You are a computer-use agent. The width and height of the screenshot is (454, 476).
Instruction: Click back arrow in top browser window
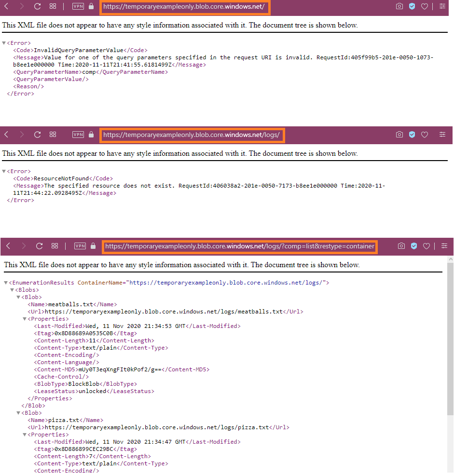pyautogui.click(x=6, y=6)
